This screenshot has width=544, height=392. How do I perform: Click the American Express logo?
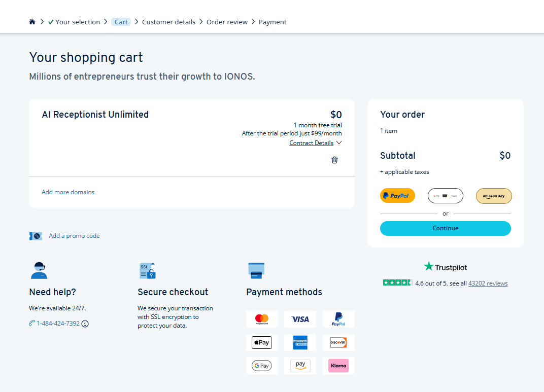tap(300, 342)
